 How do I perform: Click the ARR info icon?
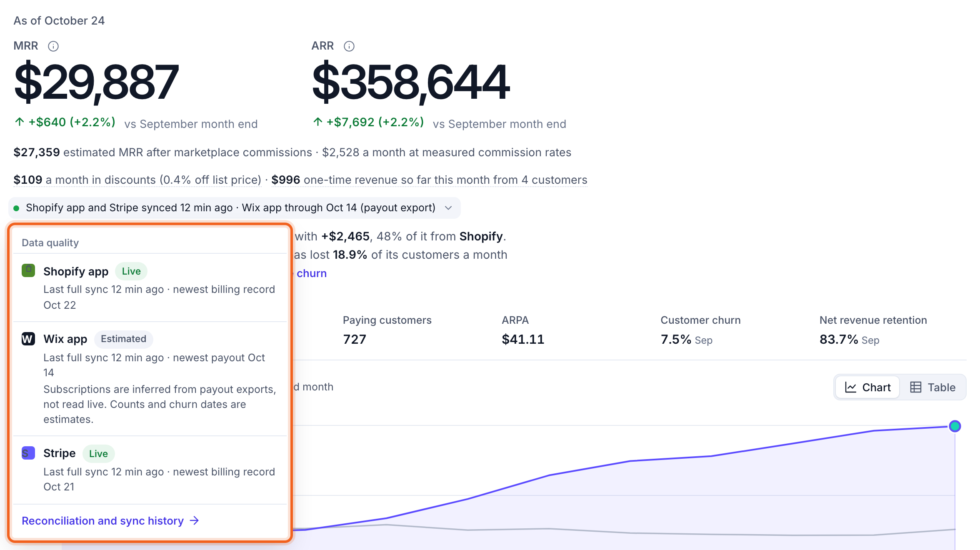(x=349, y=46)
